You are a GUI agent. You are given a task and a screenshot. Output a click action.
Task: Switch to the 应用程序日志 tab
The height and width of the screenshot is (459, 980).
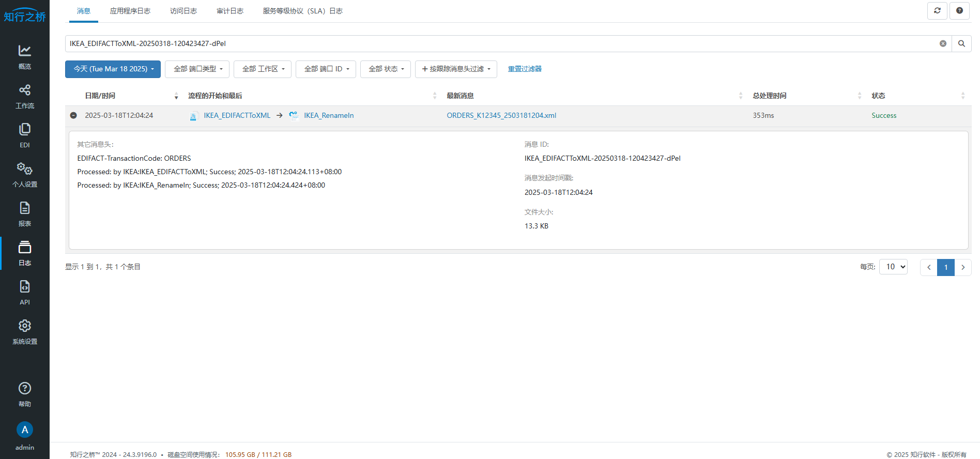(x=130, y=11)
